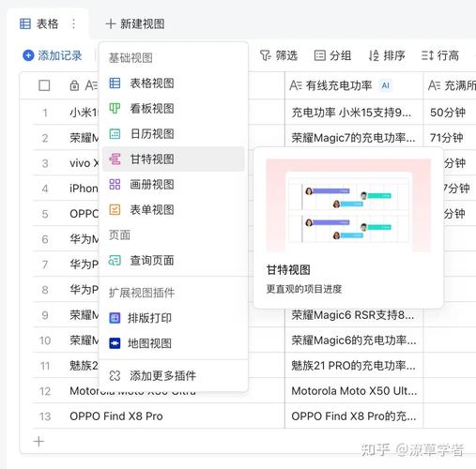This screenshot has width=476, height=469.
Task: Click the 筛选 funnel icon
Action: pos(266,55)
